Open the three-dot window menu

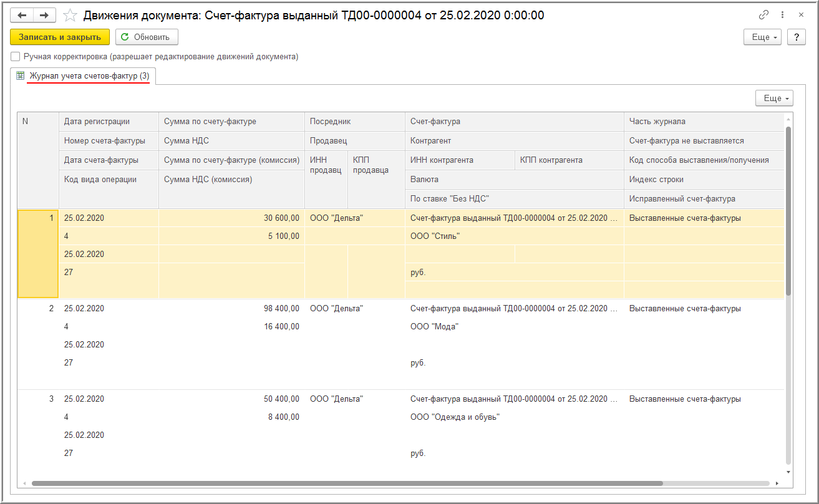pos(782,15)
